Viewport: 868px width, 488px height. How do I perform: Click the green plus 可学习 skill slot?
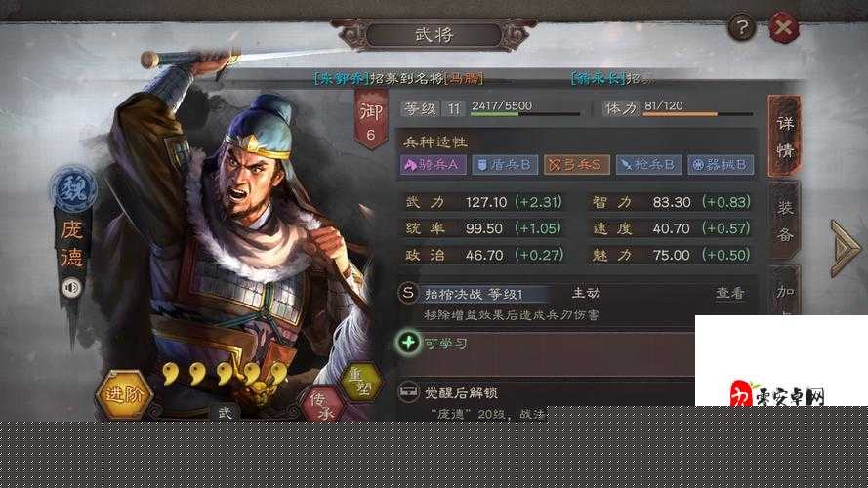click(545, 343)
